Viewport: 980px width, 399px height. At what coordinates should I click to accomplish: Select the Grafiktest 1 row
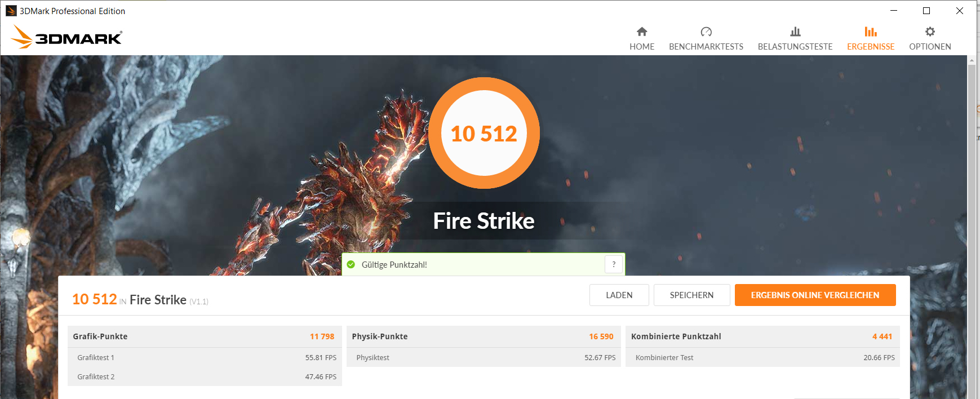[205, 357]
